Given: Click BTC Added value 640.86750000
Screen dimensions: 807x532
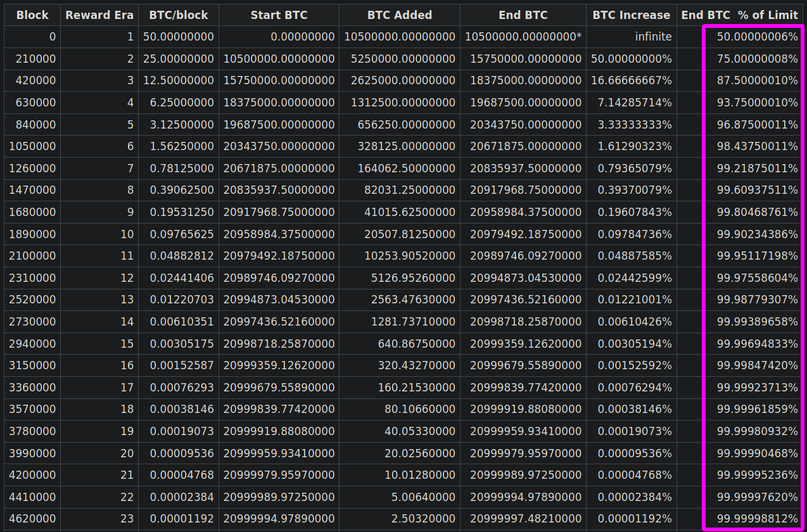Looking at the screenshot, I should click(x=400, y=344).
